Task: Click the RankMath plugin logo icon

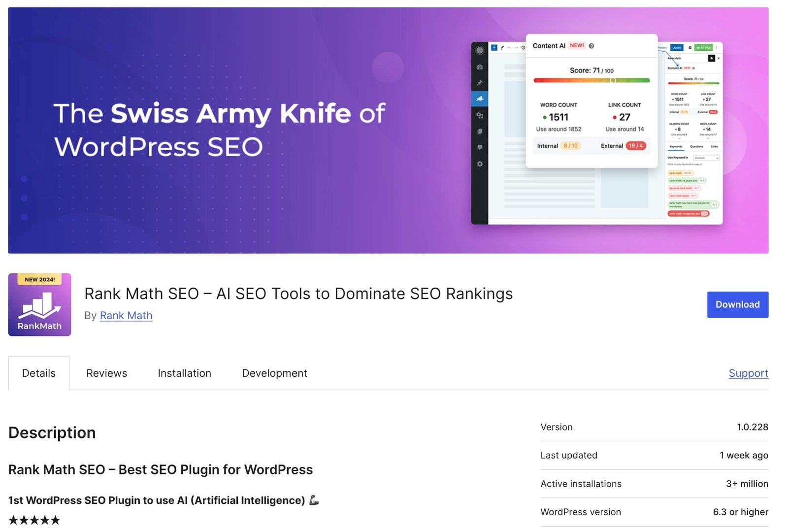Action: tap(39, 305)
